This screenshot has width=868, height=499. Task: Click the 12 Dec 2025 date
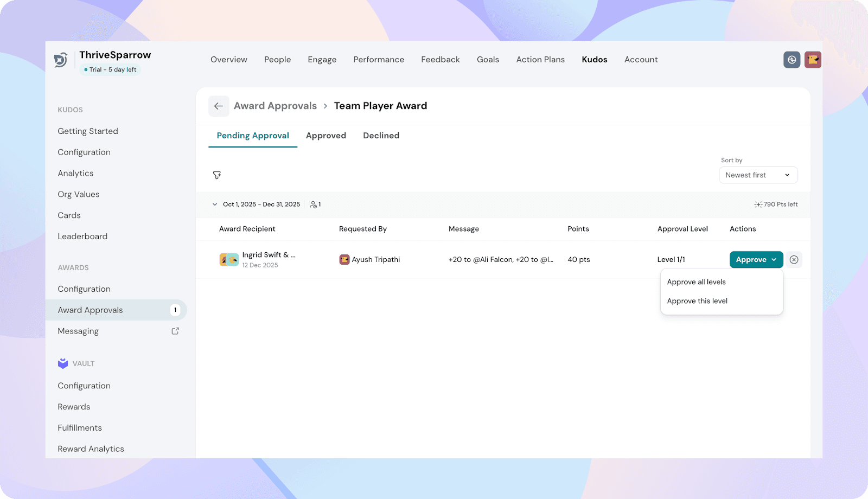click(260, 265)
